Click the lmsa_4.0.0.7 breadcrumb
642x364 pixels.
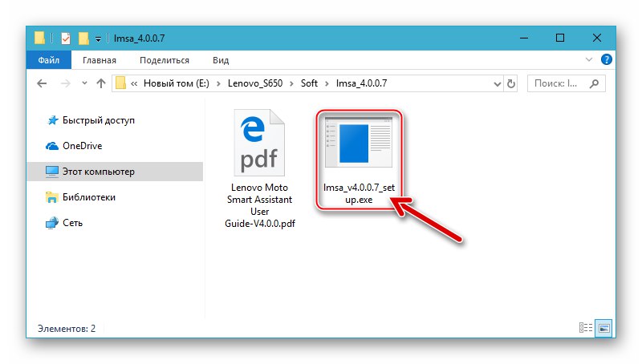pos(362,83)
